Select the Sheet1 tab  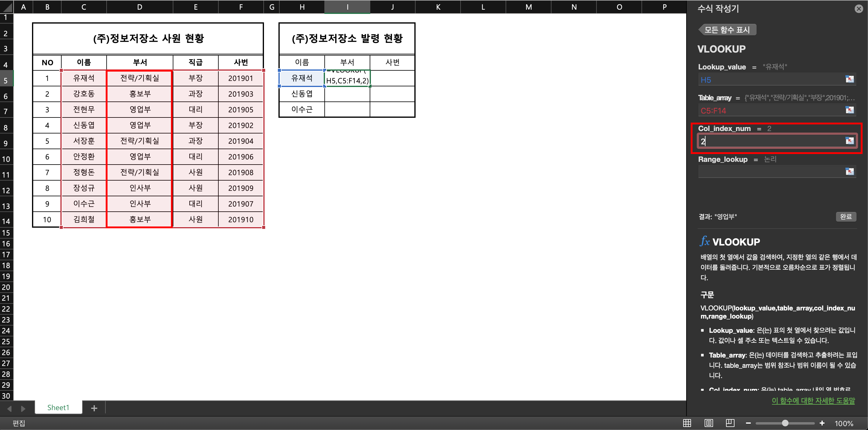click(58, 407)
